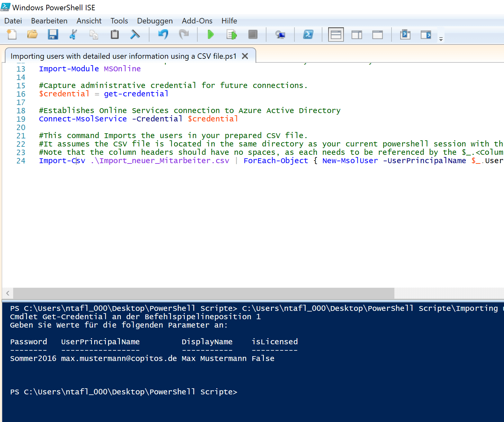This screenshot has width=504, height=422.
Task: Click the comment on line 15
Action: pyautogui.click(x=173, y=85)
